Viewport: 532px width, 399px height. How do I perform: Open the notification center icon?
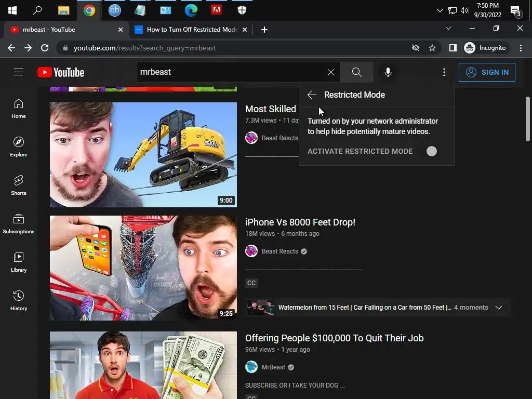516,11
